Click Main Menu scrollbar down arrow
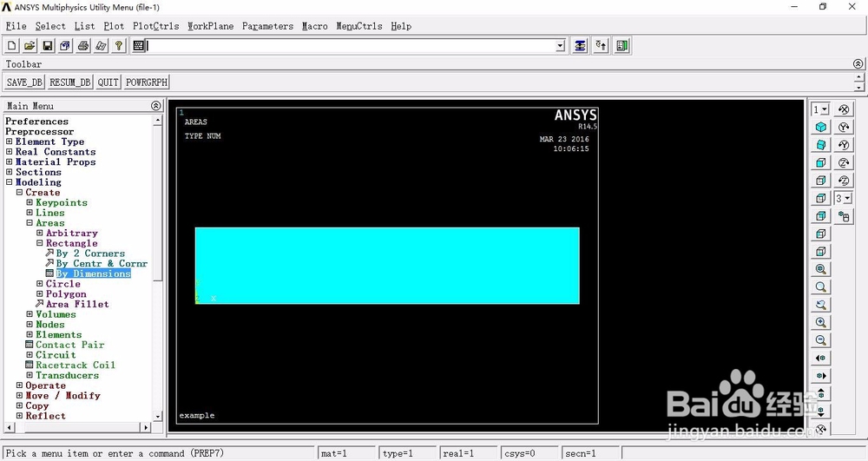Viewport: 868px width, 461px height. tap(158, 417)
